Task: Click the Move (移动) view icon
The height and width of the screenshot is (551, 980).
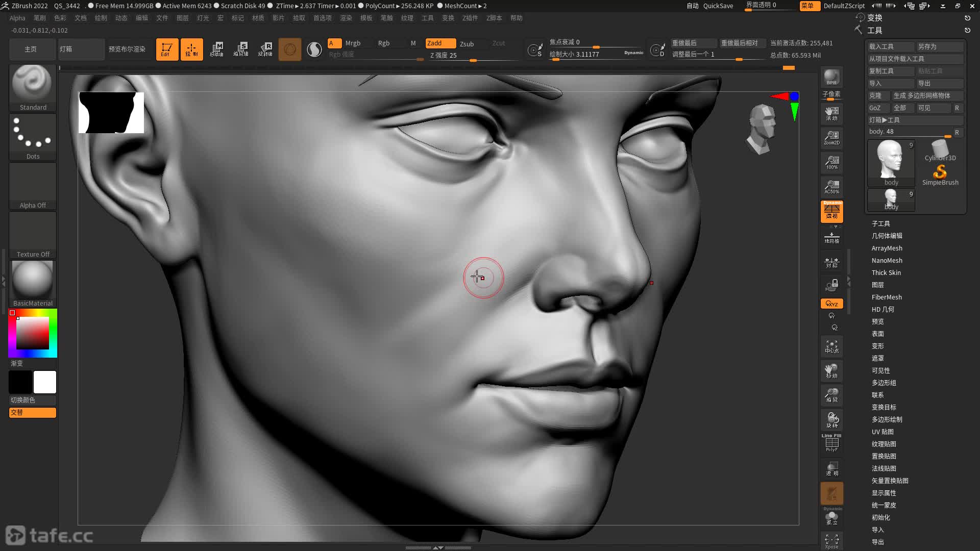Action: coord(831,371)
